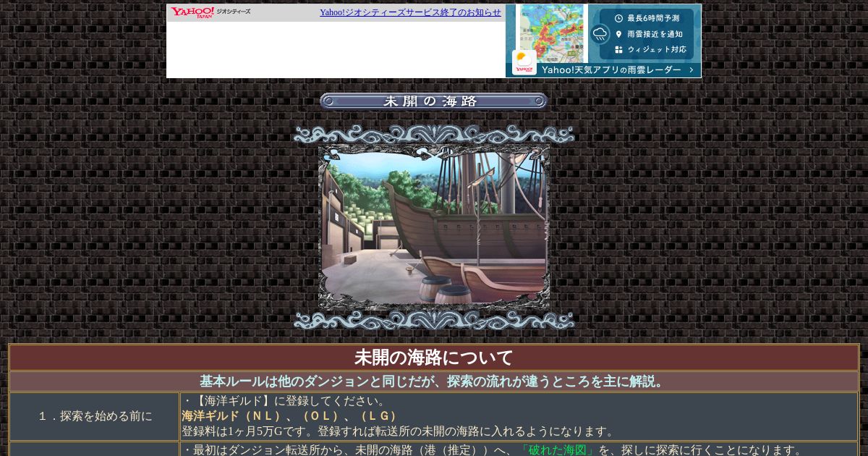
Task: Click the １．探索を始める前に row label
Action: tap(95, 416)
